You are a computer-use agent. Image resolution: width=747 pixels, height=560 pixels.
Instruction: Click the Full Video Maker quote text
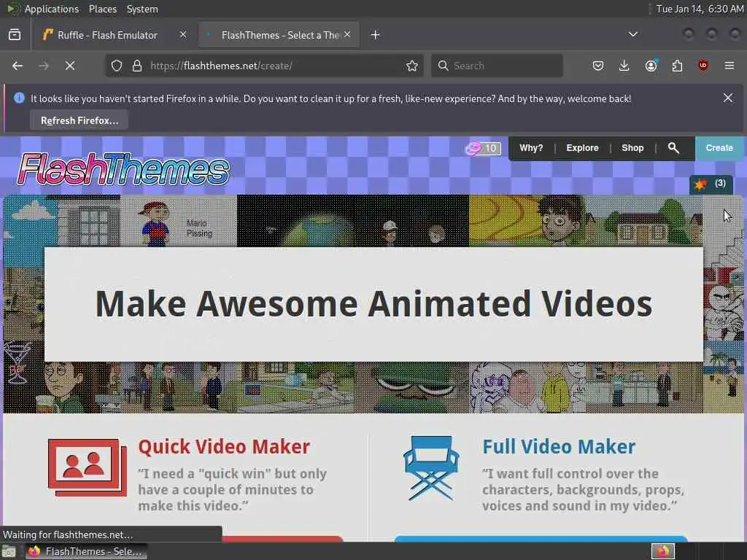click(x=583, y=489)
